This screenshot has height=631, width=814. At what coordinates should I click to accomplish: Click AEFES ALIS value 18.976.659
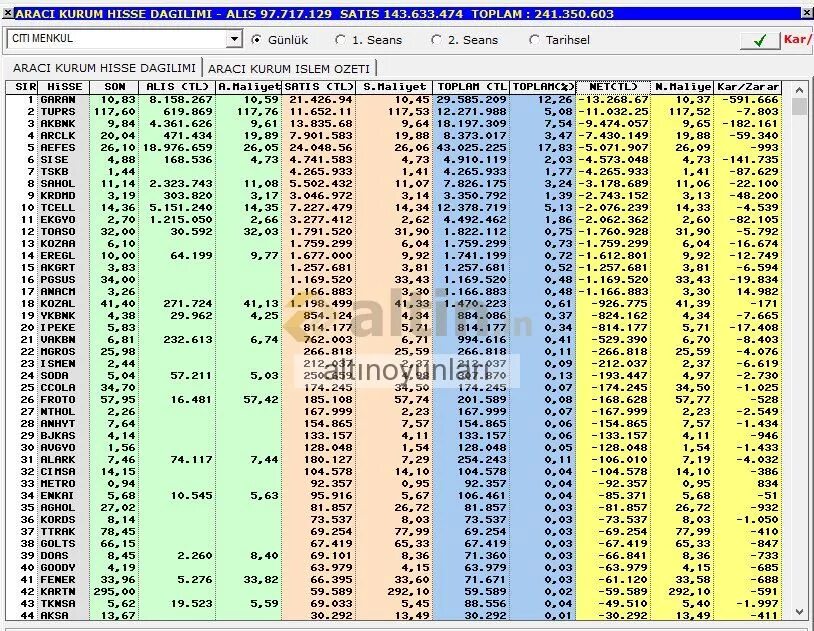178,147
